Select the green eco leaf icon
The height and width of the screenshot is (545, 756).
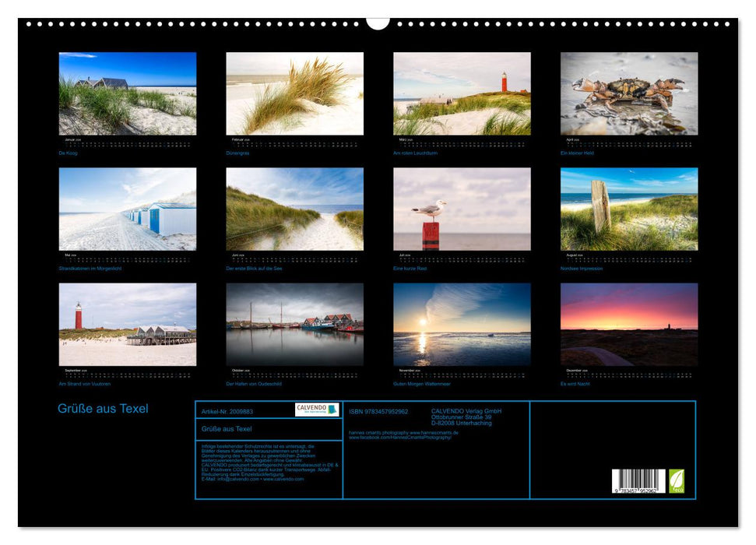click(x=677, y=482)
